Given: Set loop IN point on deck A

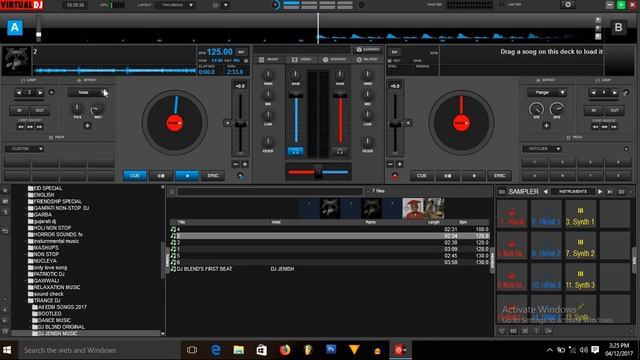Looking at the screenshot, I should click(x=19, y=110).
